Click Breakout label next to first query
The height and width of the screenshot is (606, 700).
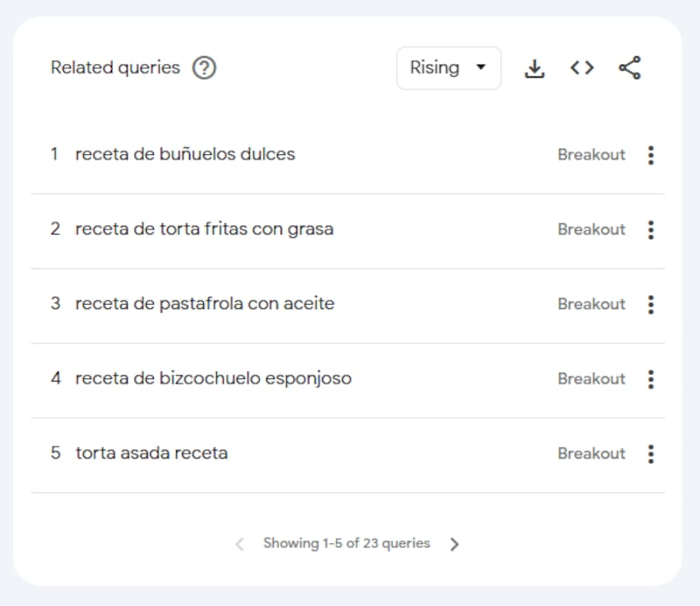[591, 154]
